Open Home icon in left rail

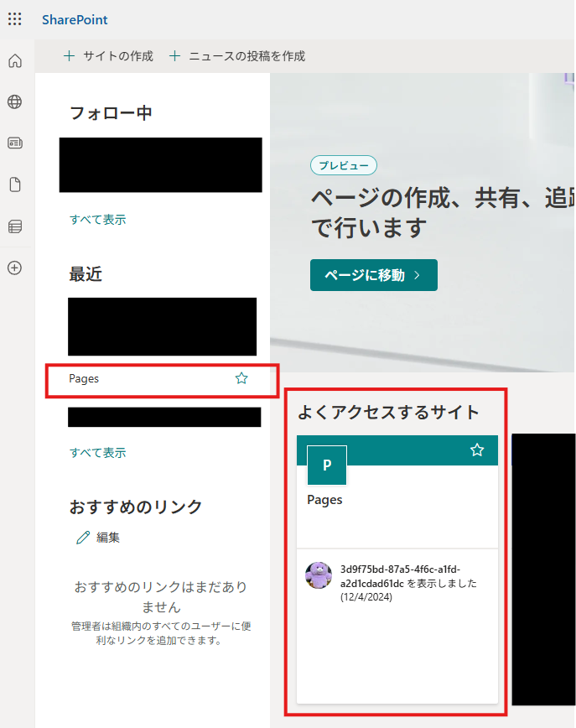coord(15,61)
